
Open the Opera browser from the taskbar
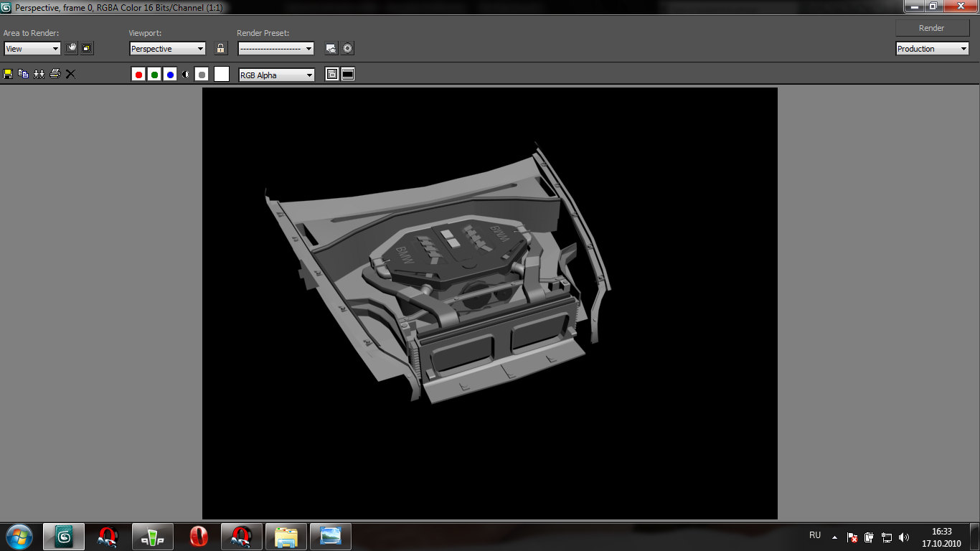coord(199,537)
